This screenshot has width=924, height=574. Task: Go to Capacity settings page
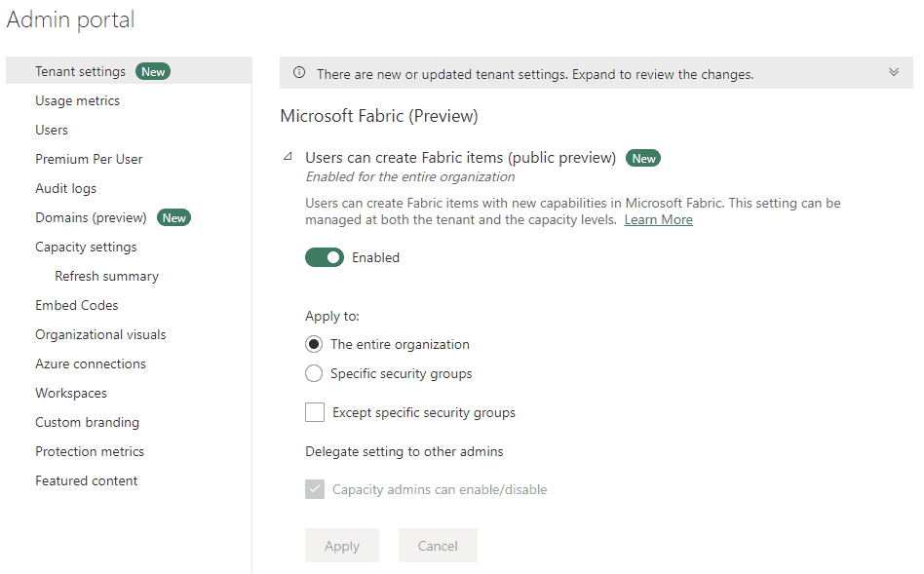(86, 247)
